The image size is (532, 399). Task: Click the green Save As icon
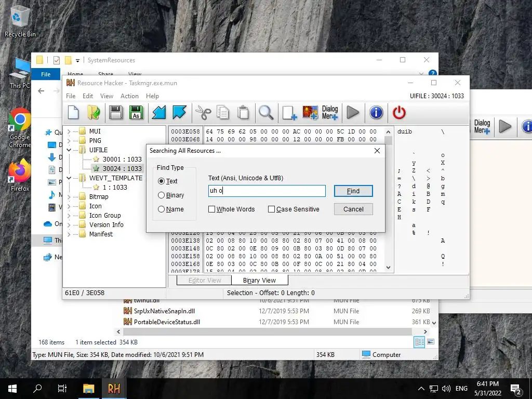136,112
